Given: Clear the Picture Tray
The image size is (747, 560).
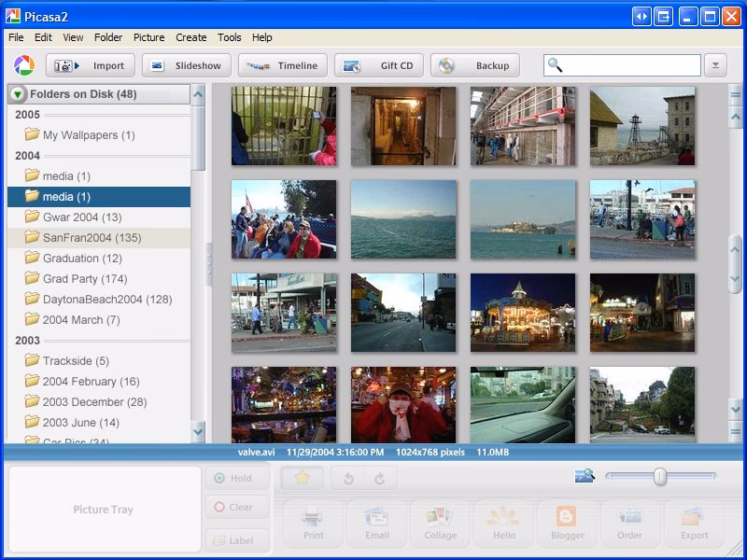Looking at the screenshot, I should (x=237, y=508).
